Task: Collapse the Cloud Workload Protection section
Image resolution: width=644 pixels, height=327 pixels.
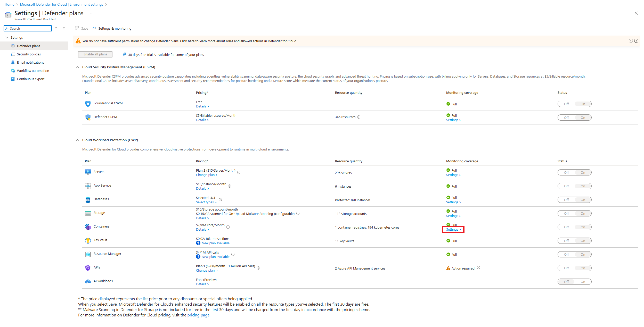Action: tap(78, 140)
